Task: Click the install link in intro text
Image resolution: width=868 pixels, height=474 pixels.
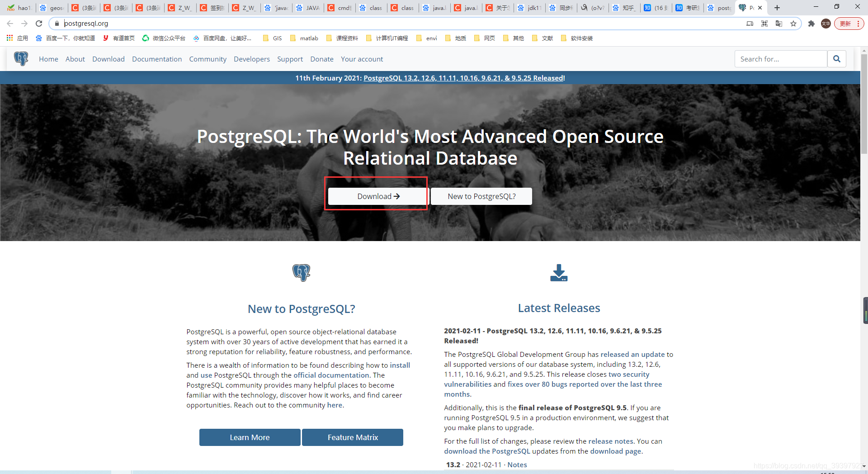Action: pos(400,365)
